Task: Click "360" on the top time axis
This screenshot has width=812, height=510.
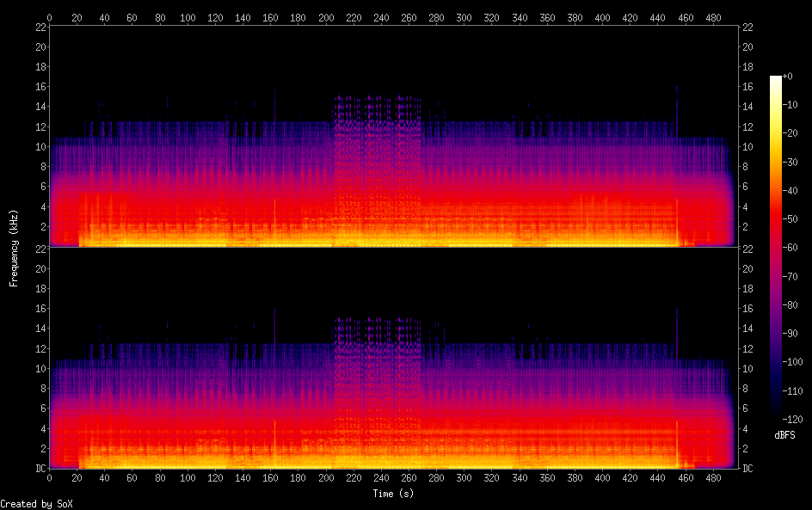Action: click(547, 18)
